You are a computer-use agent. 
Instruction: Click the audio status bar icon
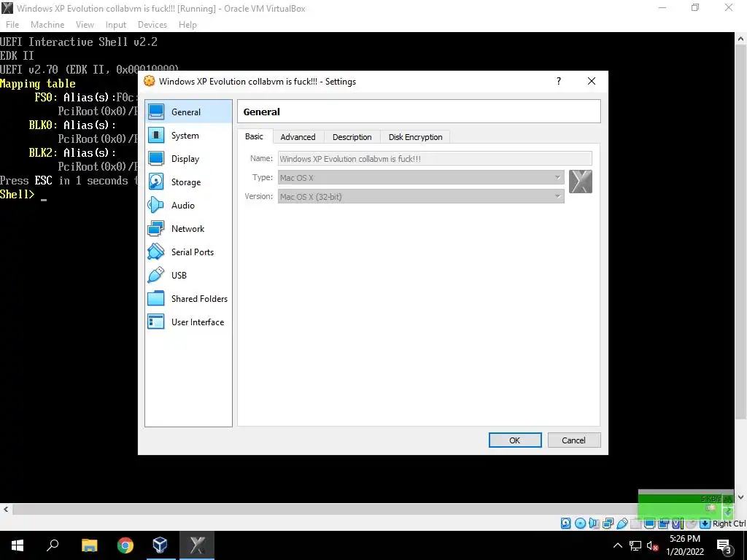(x=594, y=524)
